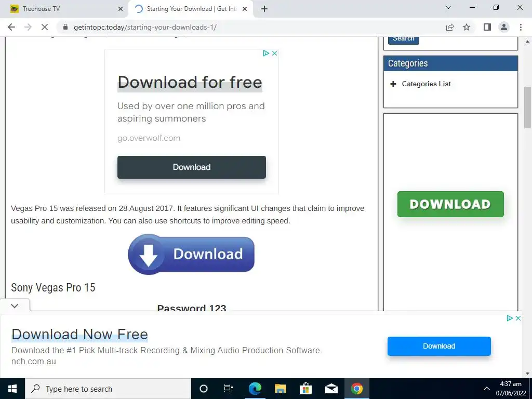Screen dimensions: 532x399
Task: Collapse the bottom ad with chevron
Action: 15,305
